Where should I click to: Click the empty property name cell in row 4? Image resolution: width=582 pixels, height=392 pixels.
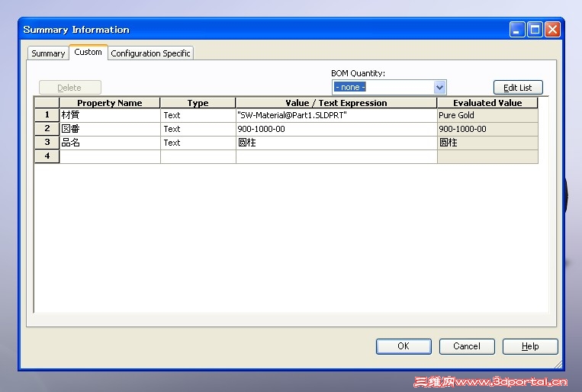[x=110, y=156]
